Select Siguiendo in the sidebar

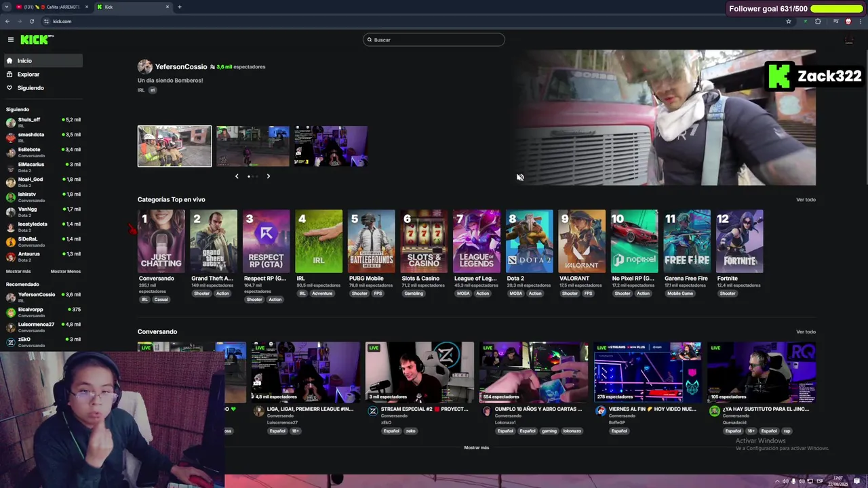pos(43,88)
